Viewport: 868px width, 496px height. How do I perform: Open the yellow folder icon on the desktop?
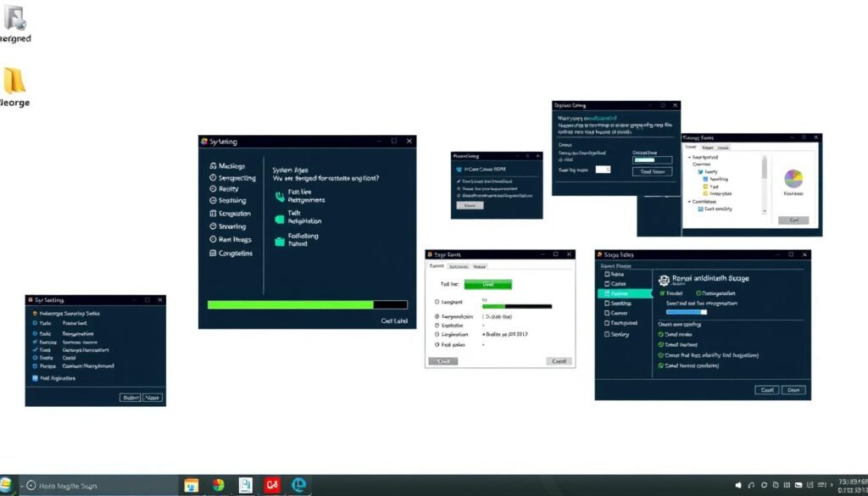pos(14,81)
